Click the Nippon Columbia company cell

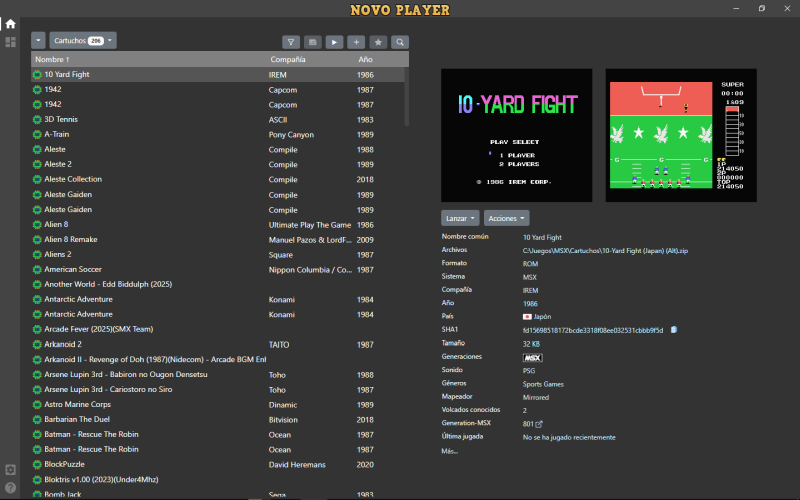click(x=310, y=270)
